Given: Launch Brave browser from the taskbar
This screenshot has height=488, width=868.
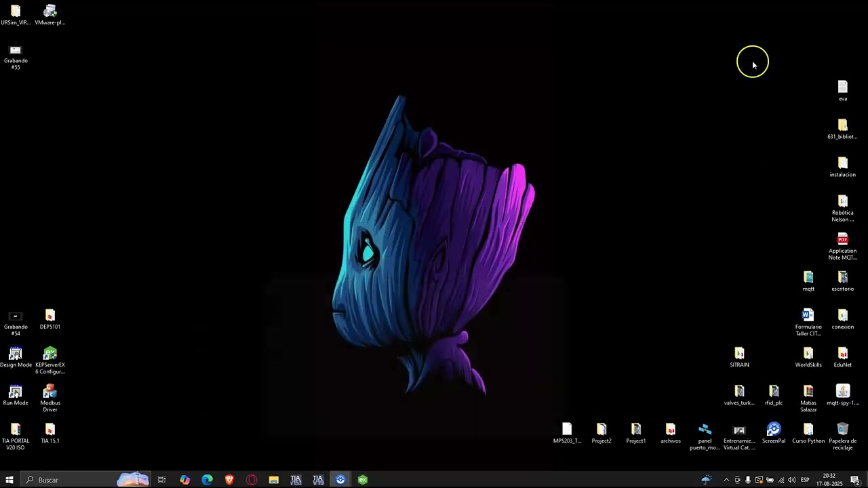Looking at the screenshot, I should click(x=229, y=480).
